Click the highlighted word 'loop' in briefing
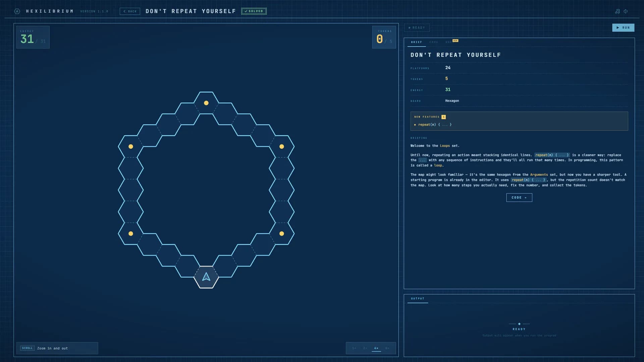This screenshot has width=644, height=362. [x=438, y=166]
